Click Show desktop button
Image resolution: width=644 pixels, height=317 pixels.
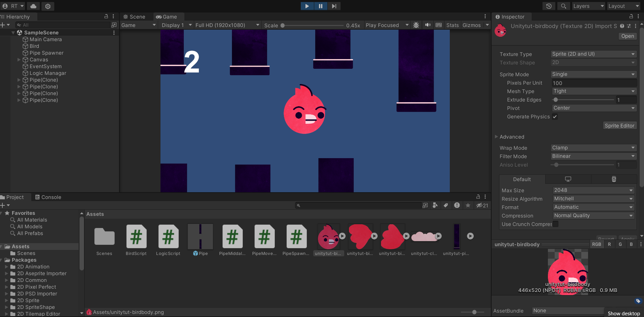(x=624, y=313)
